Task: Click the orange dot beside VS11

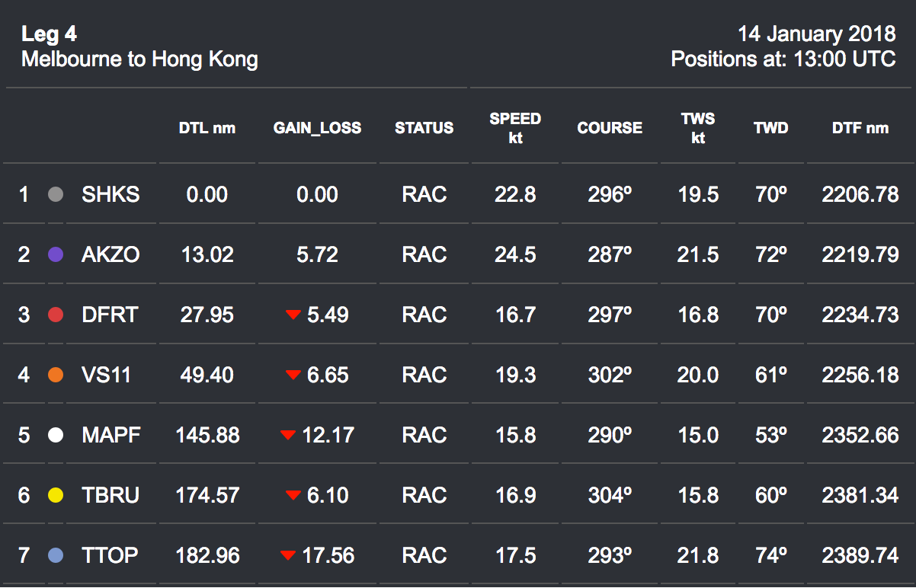Action: (x=55, y=375)
